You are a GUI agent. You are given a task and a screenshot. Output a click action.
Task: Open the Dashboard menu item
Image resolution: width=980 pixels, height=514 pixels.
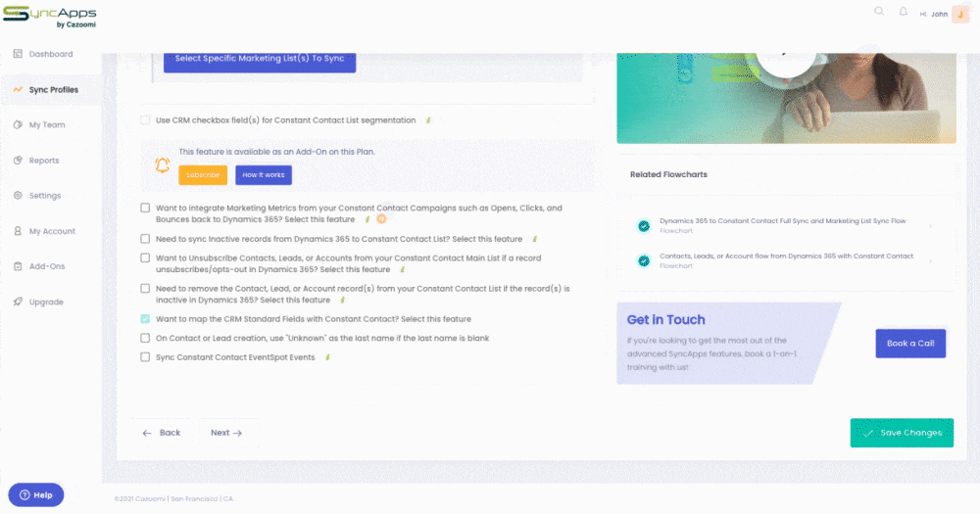tap(51, 54)
